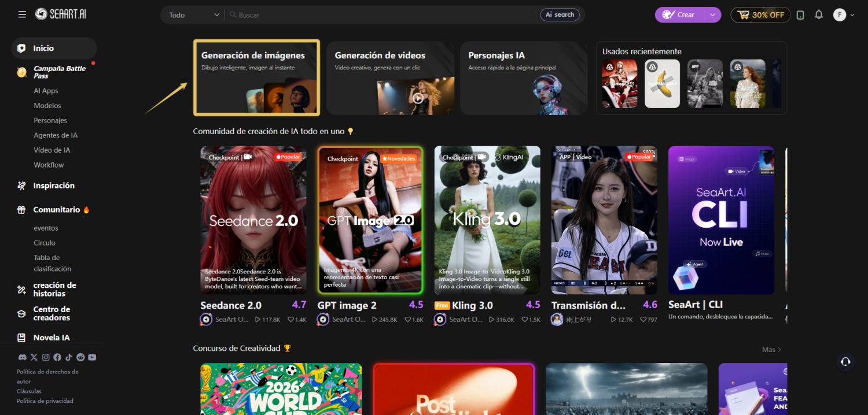Click the Centro de creadores cap icon
This screenshot has width=868, height=415.
[21, 314]
